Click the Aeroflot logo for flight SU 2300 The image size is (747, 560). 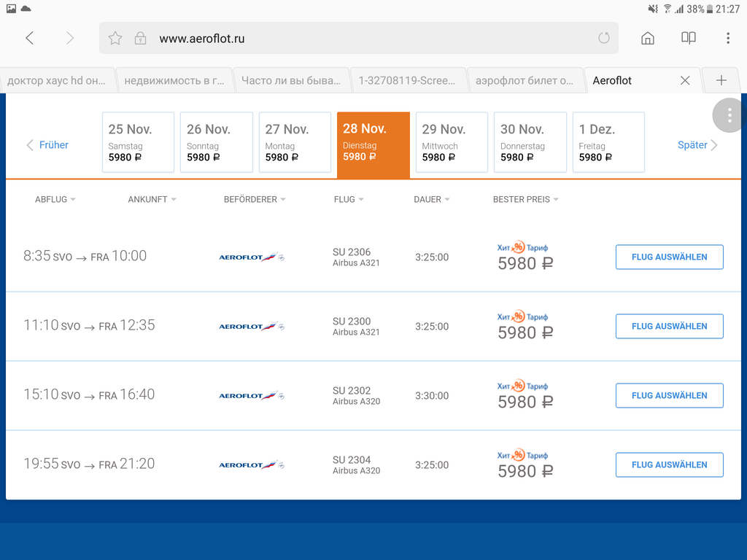[x=252, y=326]
